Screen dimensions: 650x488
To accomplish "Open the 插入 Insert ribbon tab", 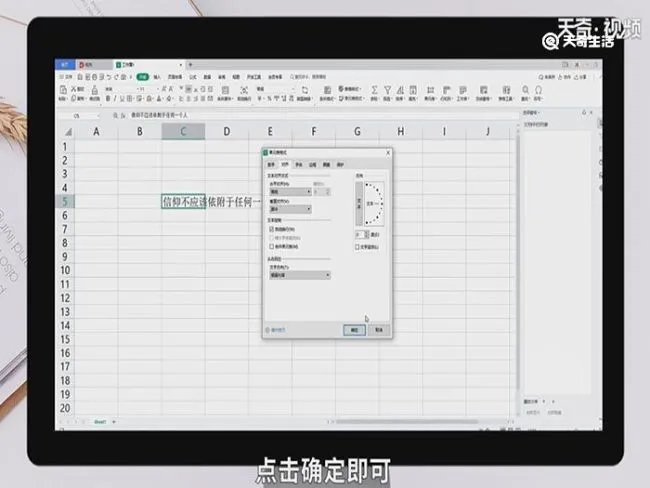I will (x=157, y=77).
